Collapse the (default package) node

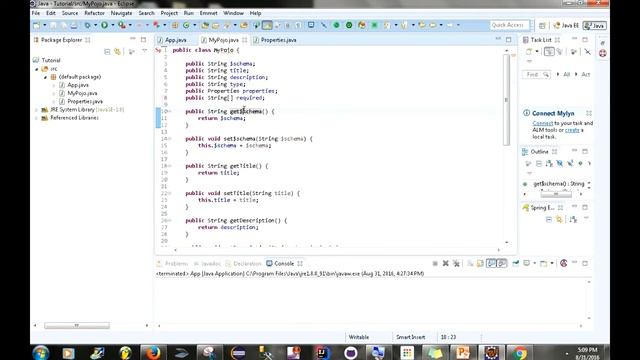(45, 77)
